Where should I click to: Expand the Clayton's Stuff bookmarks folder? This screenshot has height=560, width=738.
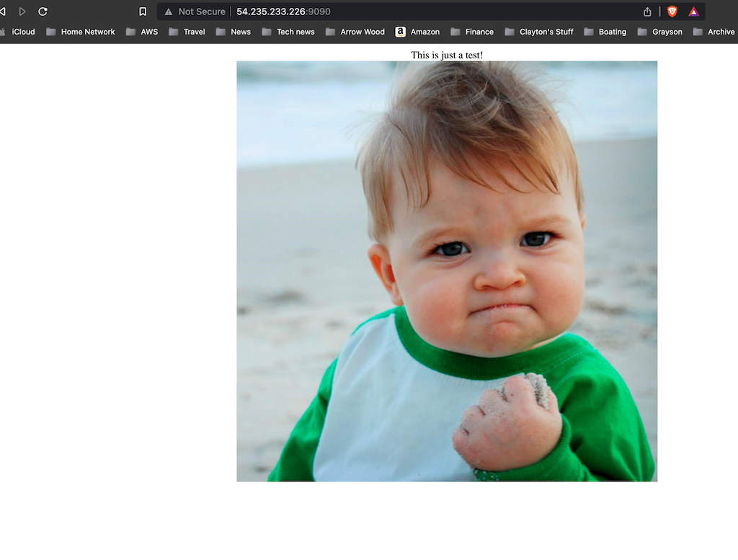point(539,32)
